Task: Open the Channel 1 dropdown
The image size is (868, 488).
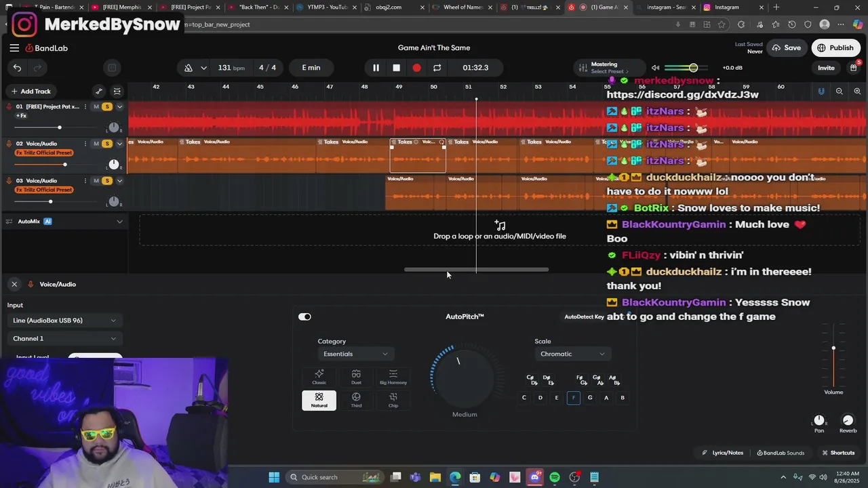Action: pos(64,338)
